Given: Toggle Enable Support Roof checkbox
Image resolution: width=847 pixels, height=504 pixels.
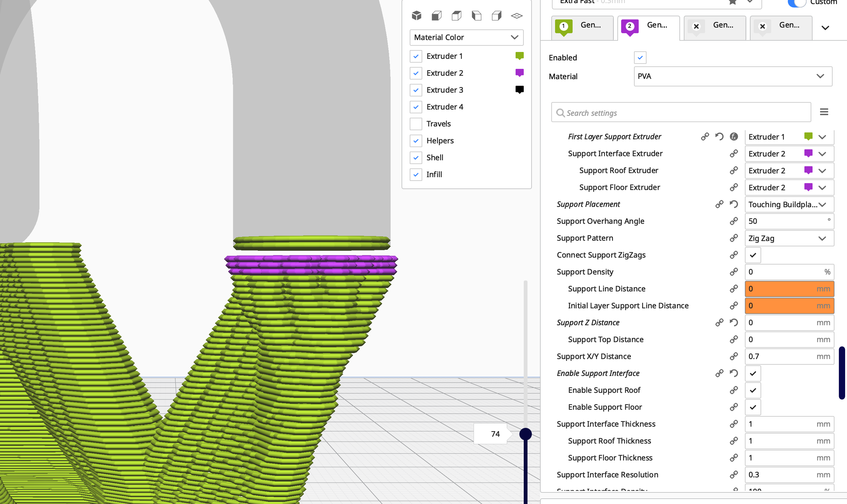Looking at the screenshot, I should [753, 390].
